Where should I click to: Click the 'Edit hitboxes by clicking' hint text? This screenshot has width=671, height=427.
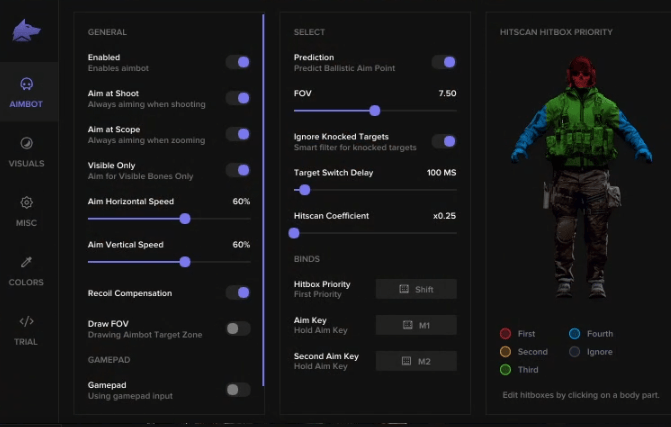tap(581, 395)
